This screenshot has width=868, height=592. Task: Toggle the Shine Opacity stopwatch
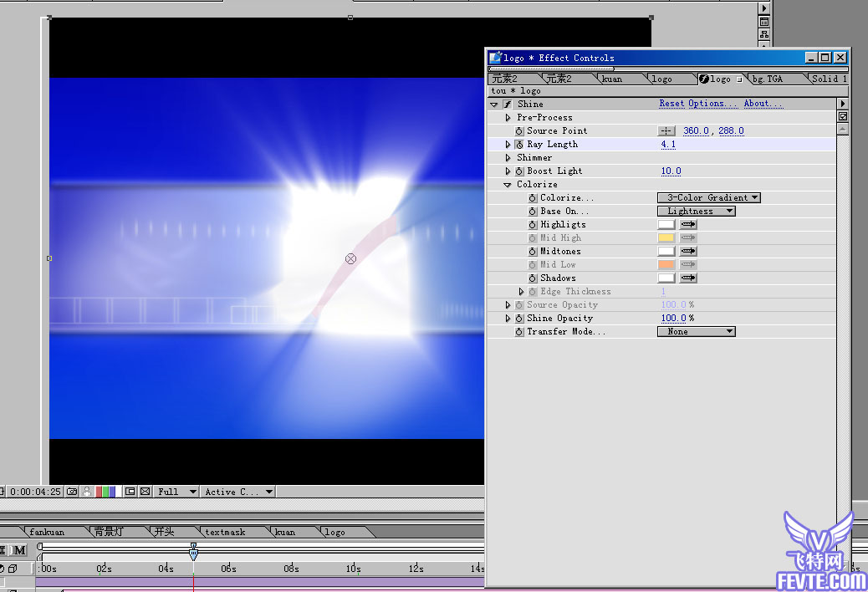pyautogui.click(x=519, y=319)
